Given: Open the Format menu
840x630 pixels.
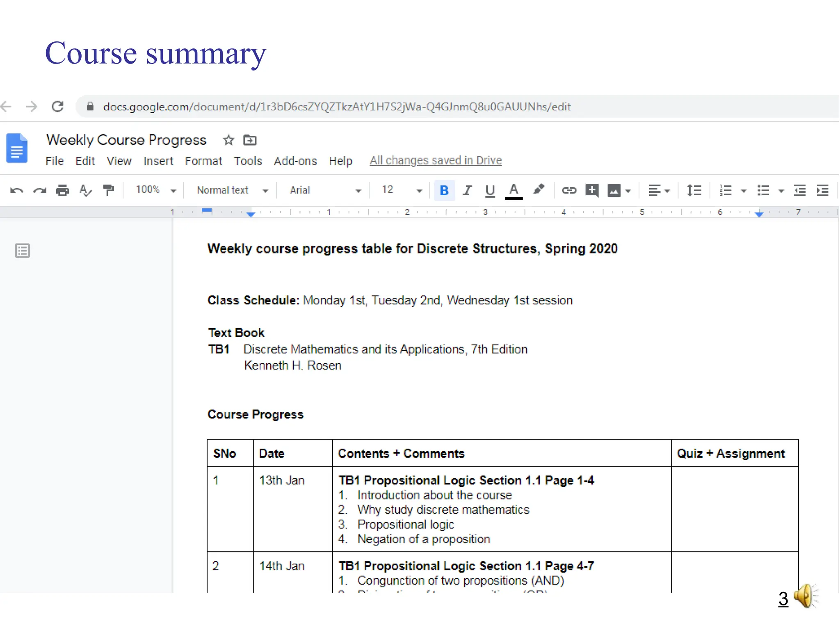Looking at the screenshot, I should (x=203, y=161).
